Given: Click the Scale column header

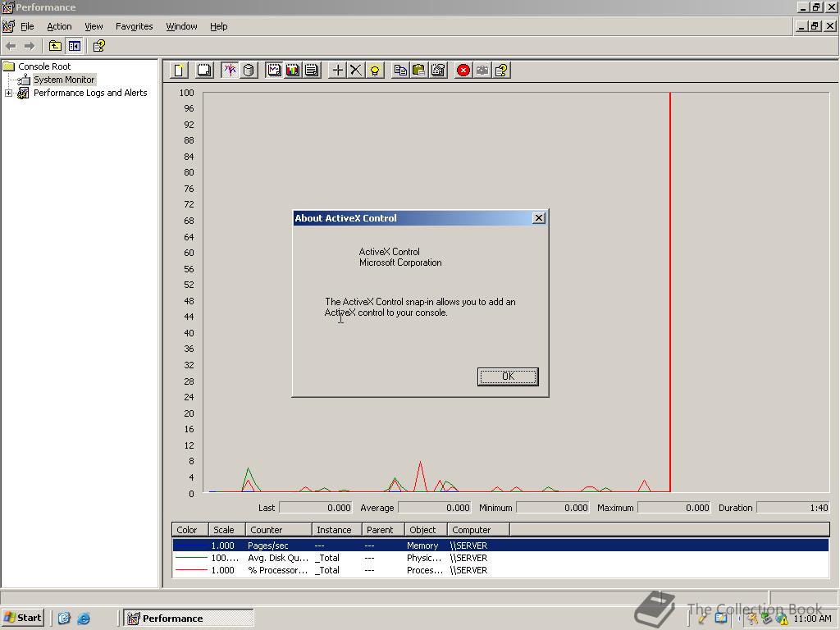Looking at the screenshot, I should [226, 530].
